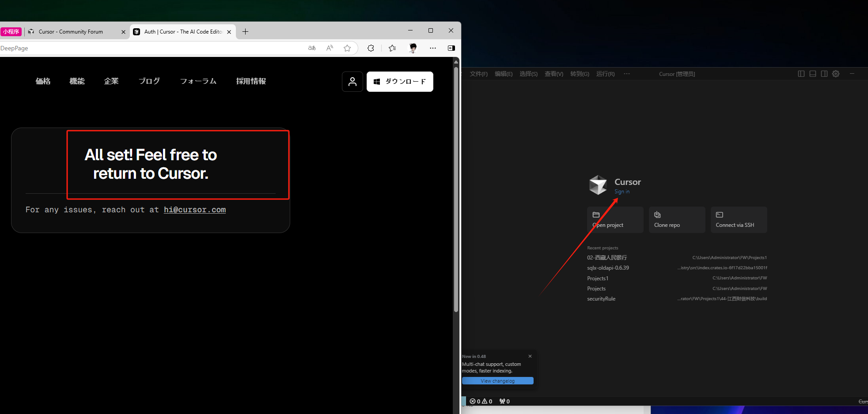Open the 企業 enterprise nav link
Image resolution: width=868 pixels, height=414 pixels.
coord(111,81)
